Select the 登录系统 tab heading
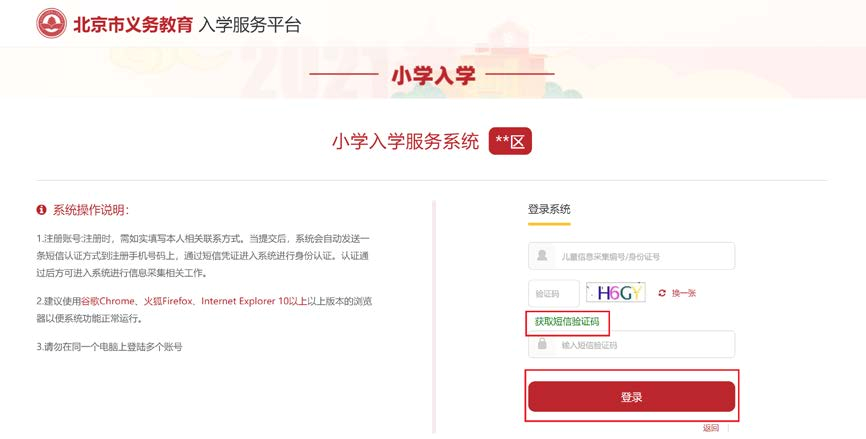The height and width of the screenshot is (439, 866). pyautogui.click(x=549, y=209)
